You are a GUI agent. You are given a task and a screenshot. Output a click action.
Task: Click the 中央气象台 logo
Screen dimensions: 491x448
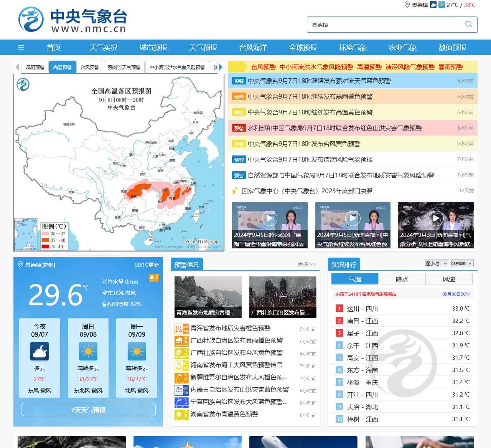(x=72, y=19)
